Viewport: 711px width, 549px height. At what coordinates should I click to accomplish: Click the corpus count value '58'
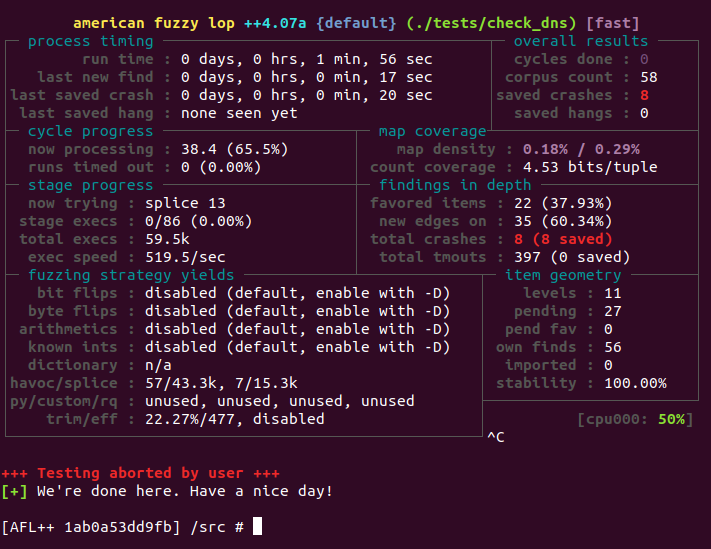[x=649, y=78]
